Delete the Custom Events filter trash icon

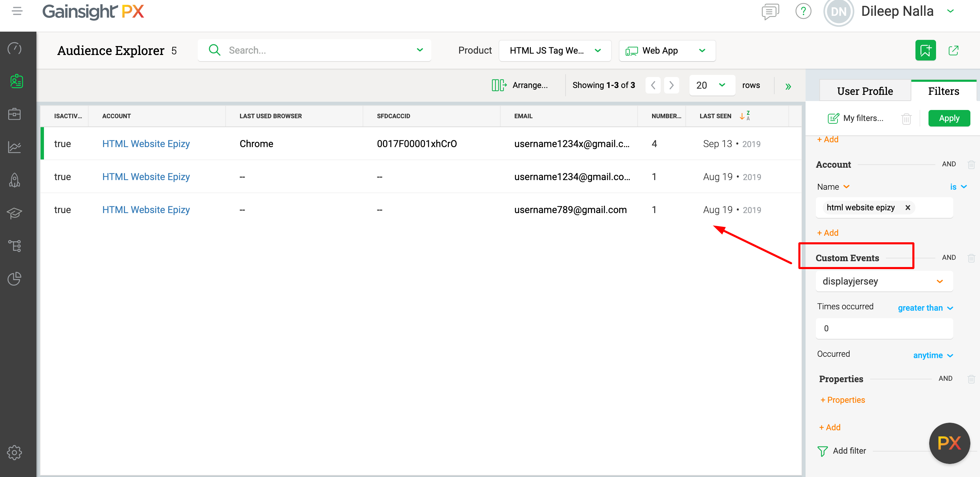971,258
